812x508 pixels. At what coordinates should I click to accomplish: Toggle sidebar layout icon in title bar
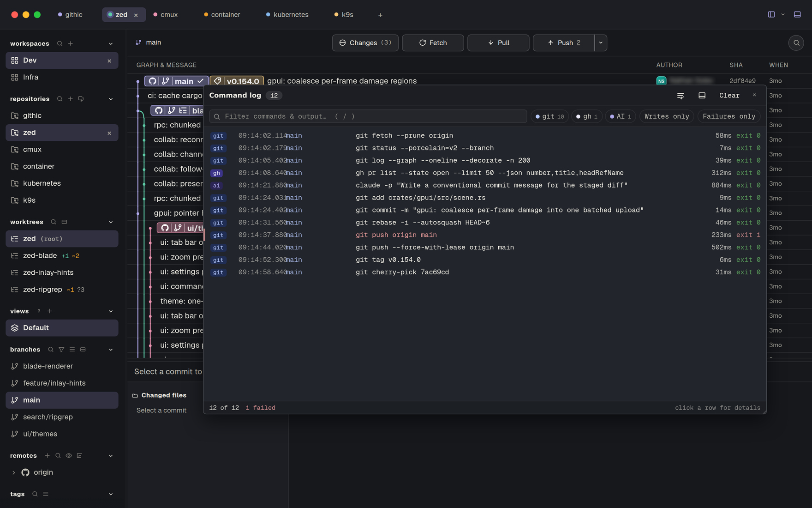point(771,14)
